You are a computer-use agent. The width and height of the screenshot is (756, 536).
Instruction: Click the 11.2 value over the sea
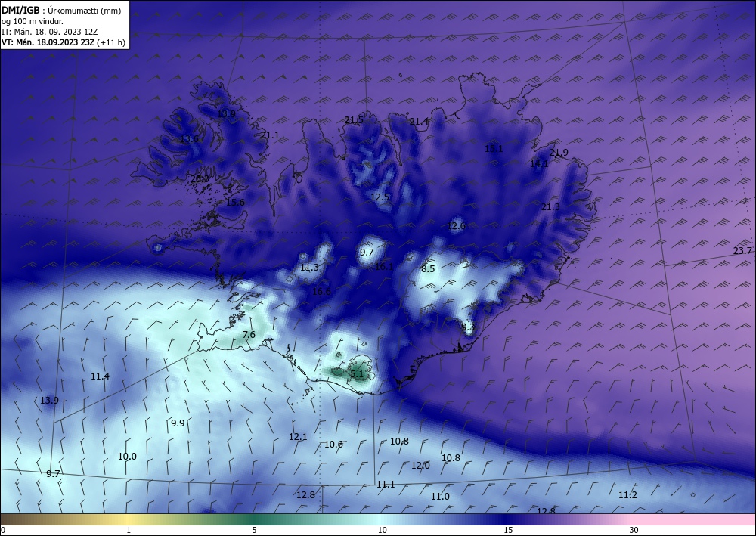coord(627,495)
